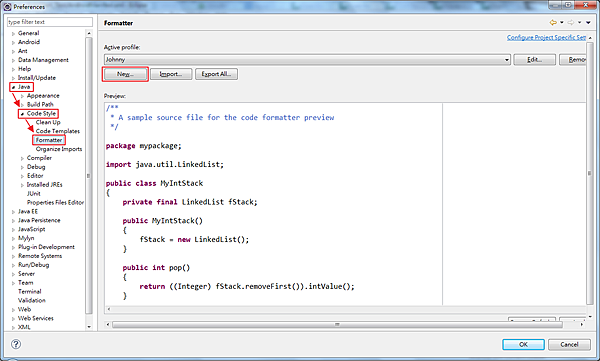Click horizontal scrollbar right arrow of page
The width and height of the screenshot is (600, 361).
[x=582, y=325]
